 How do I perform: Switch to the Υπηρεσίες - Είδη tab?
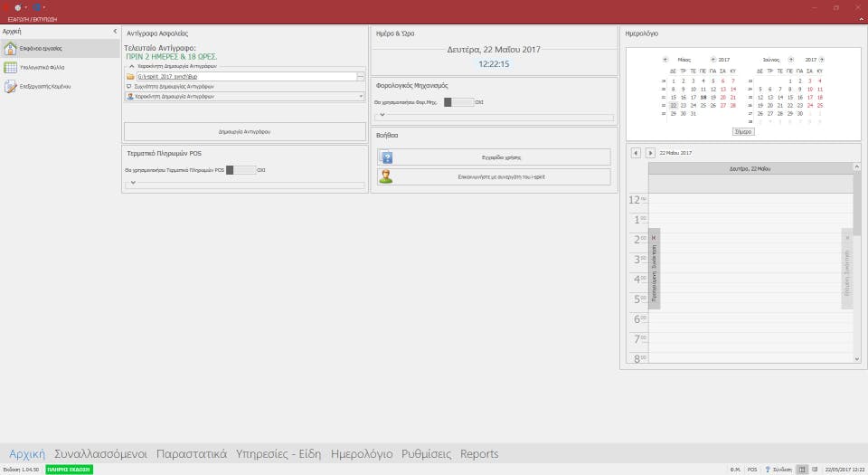pyautogui.click(x=278, y=454)
